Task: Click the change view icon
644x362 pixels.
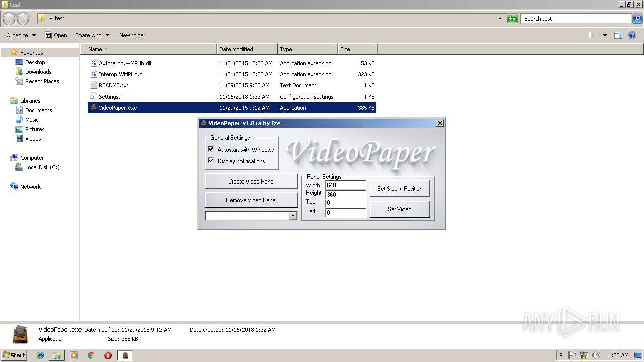Action: click(593, 35)
